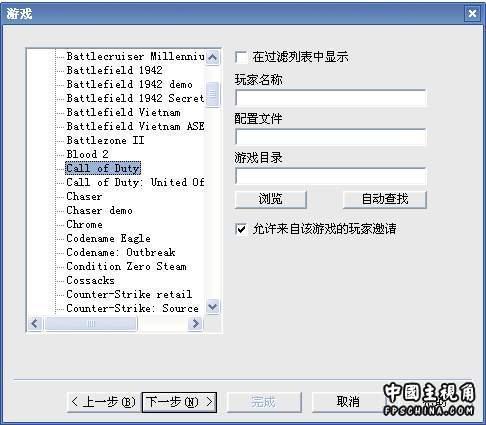Select Battlefield 1942 demo entry

[129, 84]
